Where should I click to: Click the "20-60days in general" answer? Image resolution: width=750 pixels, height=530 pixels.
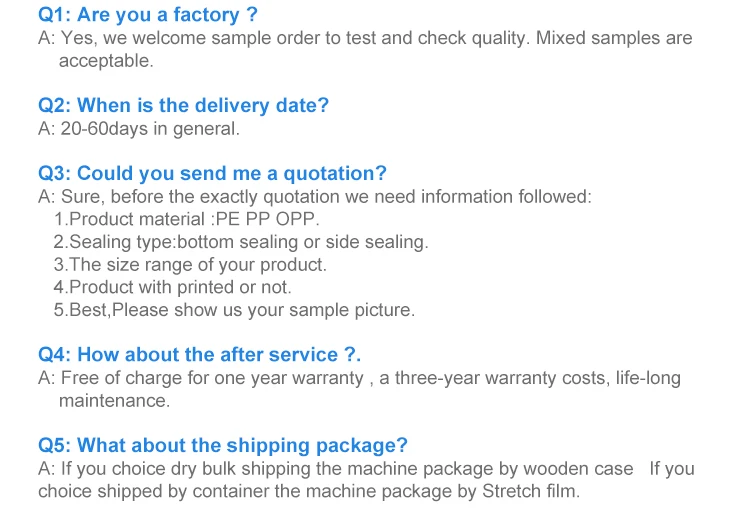[139, 129]
